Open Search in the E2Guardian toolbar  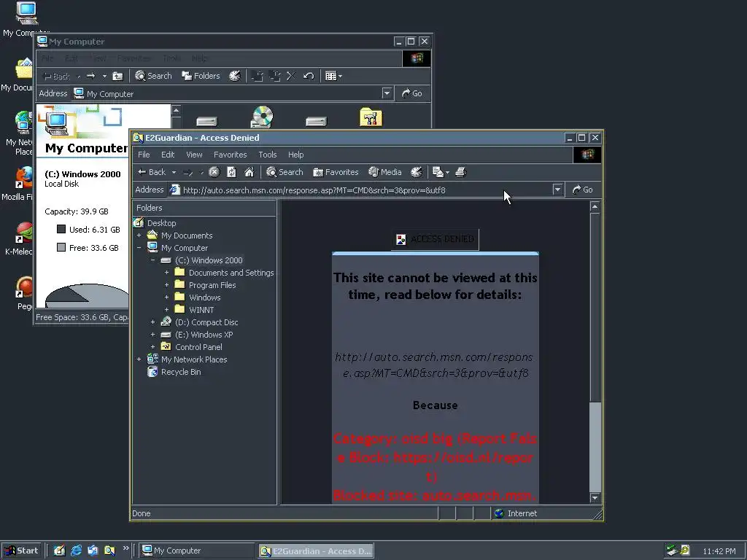pos(285,172)
